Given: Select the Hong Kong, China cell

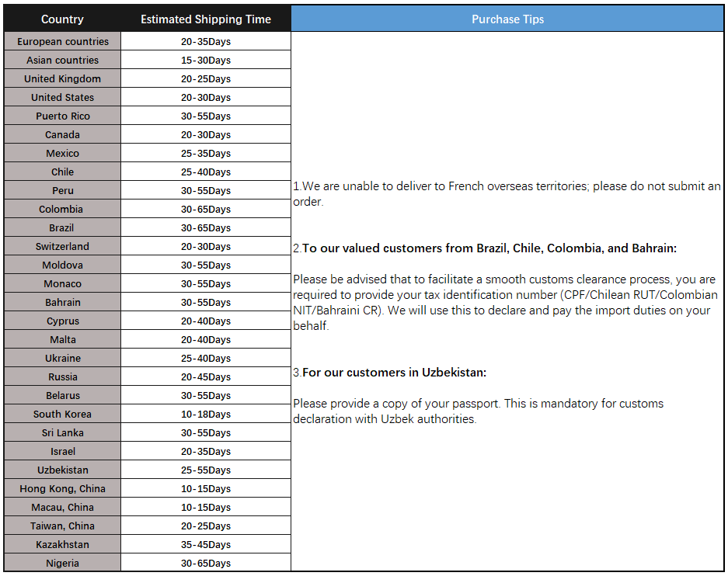Looking at the screenshot, I should click(62, 489).
